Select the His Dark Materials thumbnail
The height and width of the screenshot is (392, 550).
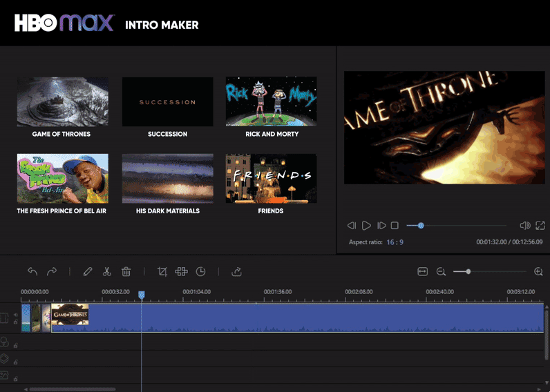(x=167, y=178)
